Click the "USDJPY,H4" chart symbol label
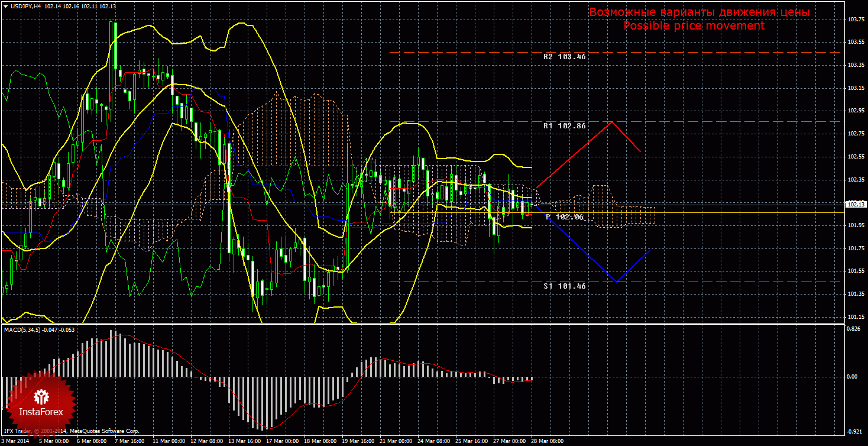 [x=25, y=6]
